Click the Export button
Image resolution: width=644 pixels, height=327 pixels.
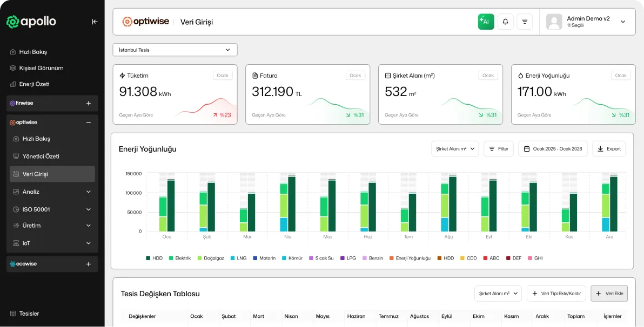[x=609, y=149]
